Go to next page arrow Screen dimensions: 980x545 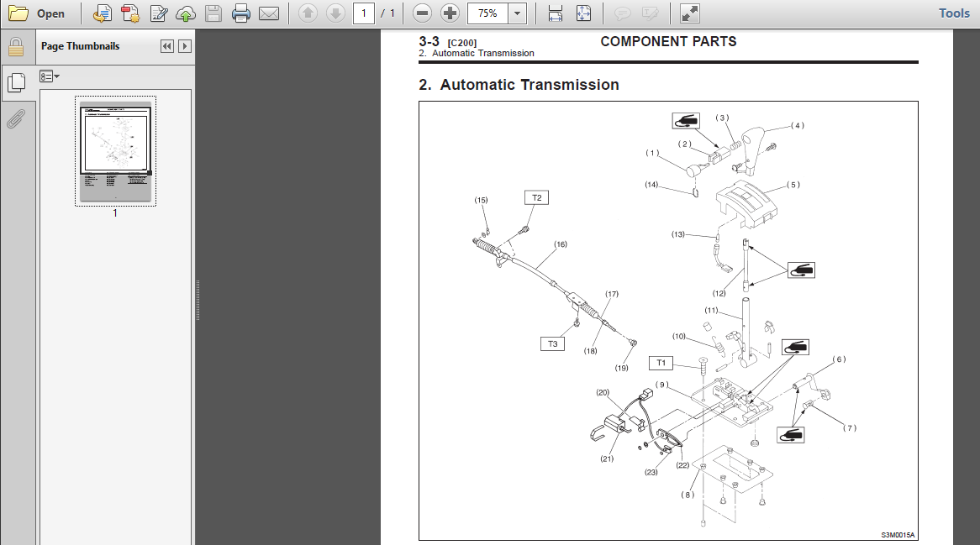coord(335,13)
